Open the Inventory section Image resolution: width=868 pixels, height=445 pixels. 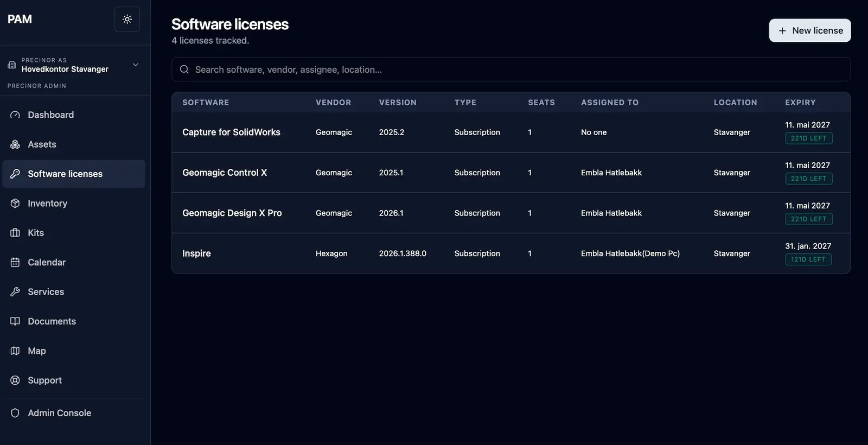(x=74, y=204)
